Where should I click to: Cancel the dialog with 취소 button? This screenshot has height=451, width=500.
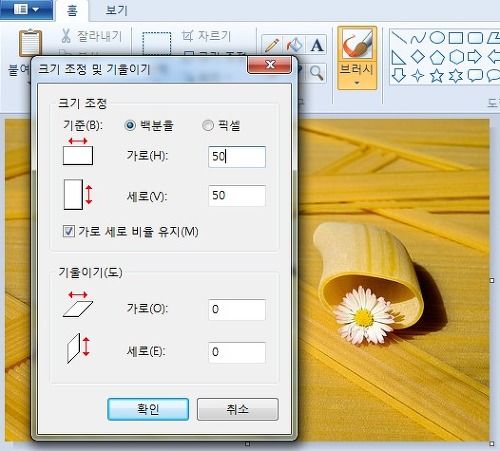(x=237, y=409)
